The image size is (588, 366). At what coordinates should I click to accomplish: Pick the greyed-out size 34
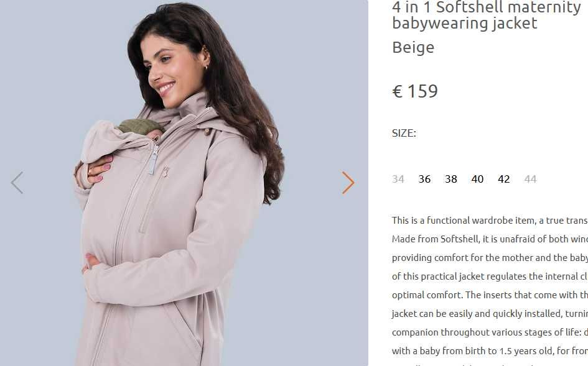(x=398, y=179)
